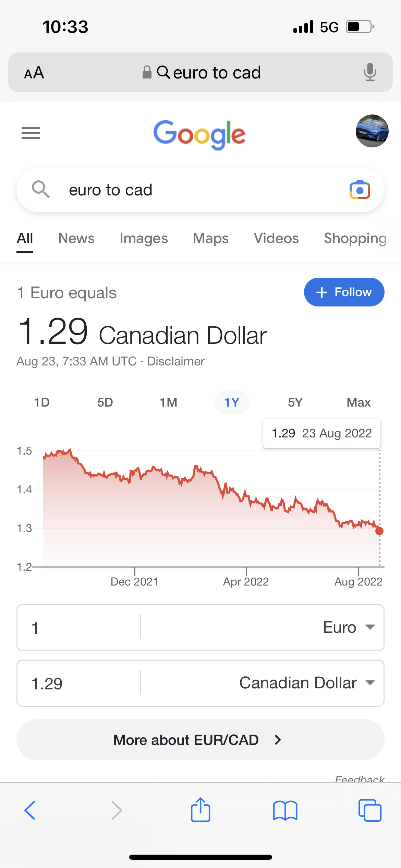The image size is (401, 868).
Task: Open the Google hamburger menu
Action: click(x=31, y=133)
